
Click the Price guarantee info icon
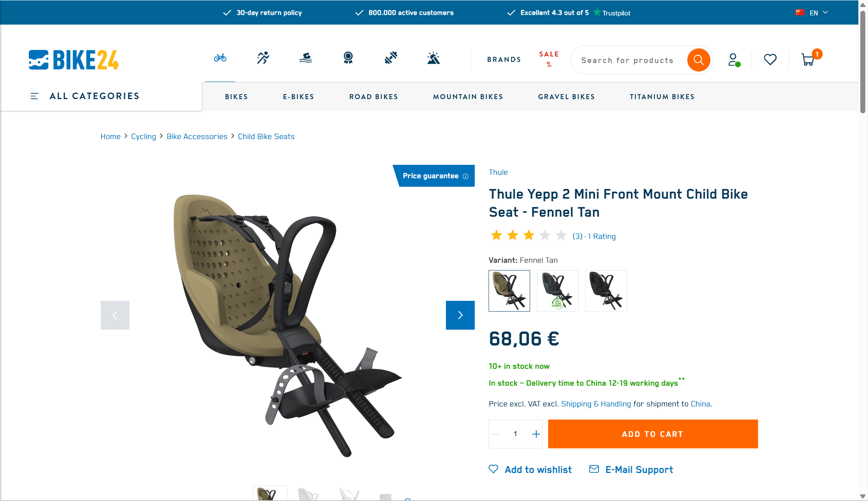pyautogui.click(x=466, y=176)
